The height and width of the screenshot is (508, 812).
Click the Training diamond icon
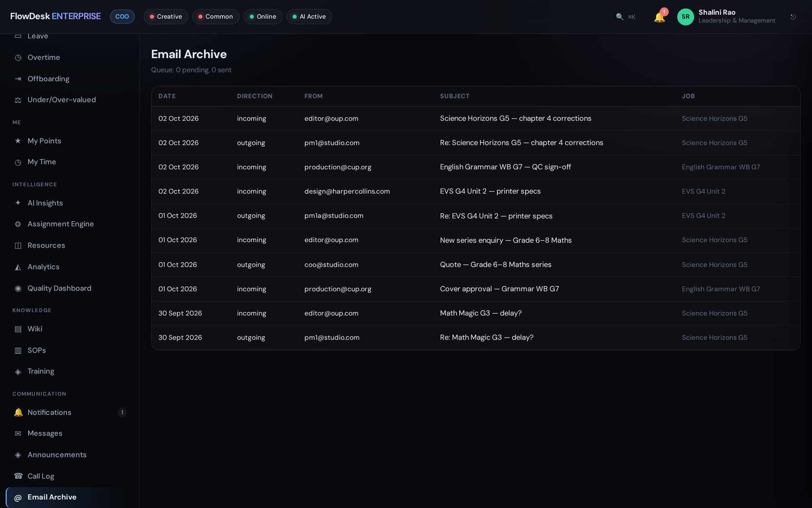click(x=18, y=371)
